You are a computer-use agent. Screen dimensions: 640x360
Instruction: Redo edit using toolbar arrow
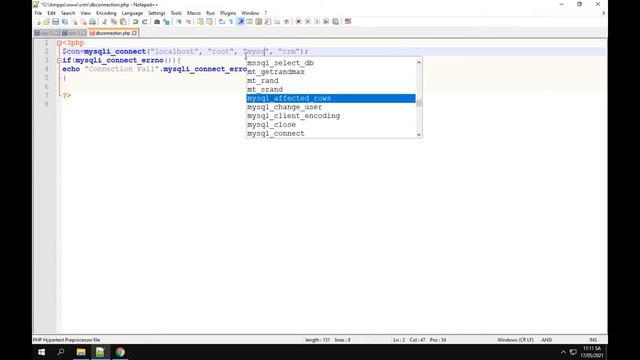click(x=144, y=22)
